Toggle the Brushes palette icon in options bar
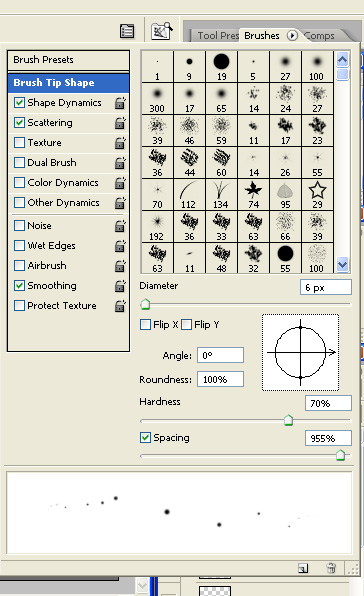 click(127, 31)
